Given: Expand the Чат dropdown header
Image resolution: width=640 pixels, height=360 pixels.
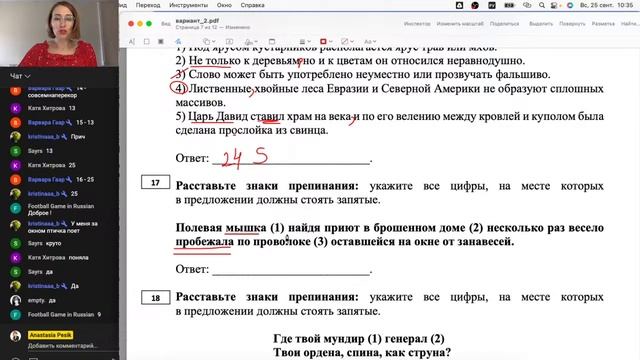Looking at the screenshot, I should coord(20,76).
